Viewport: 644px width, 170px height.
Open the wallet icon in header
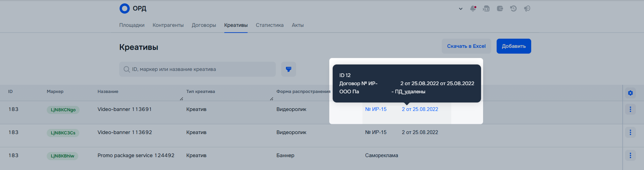coord(500,8)
